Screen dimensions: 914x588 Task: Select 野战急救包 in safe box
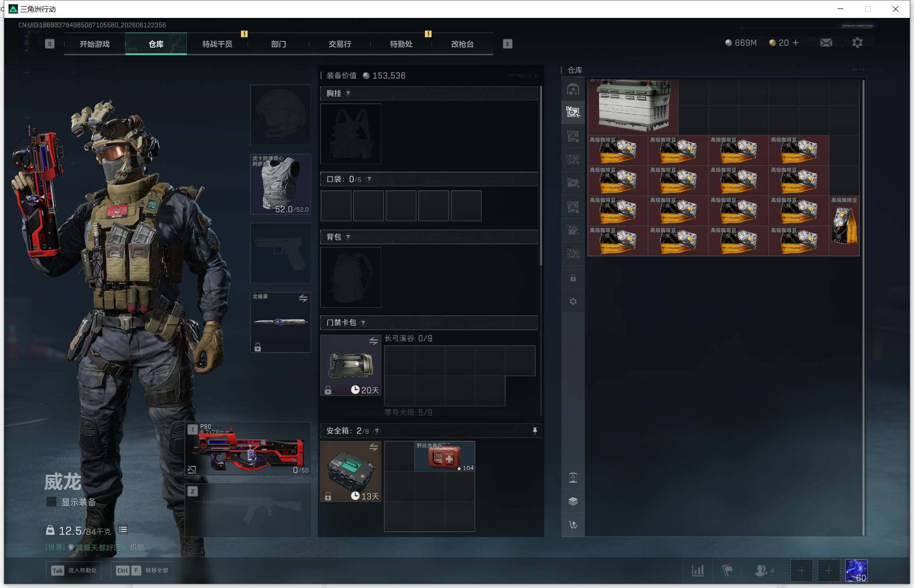445,456
